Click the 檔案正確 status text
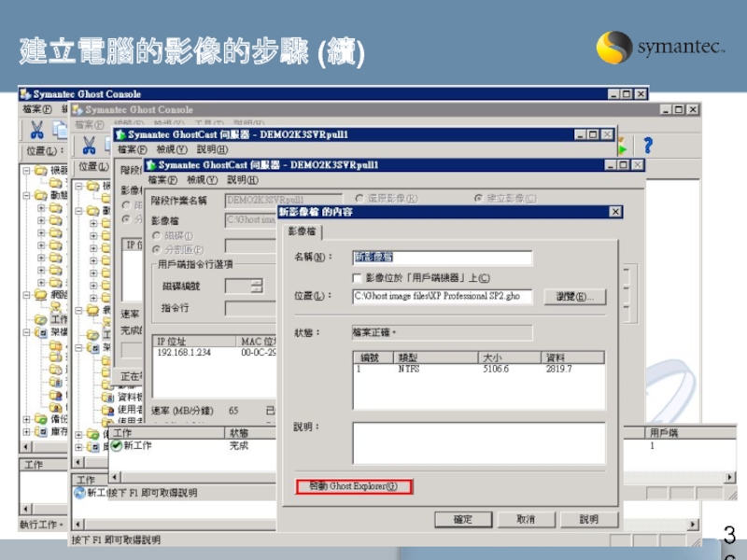This screenshot has height=560, width=747. (374, 333)
